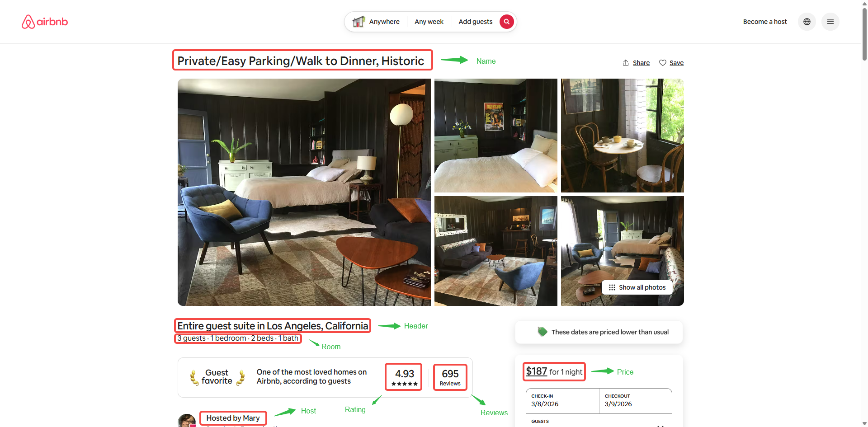
Task: Click the Hosted by Mary text
Action: [233, 418]
